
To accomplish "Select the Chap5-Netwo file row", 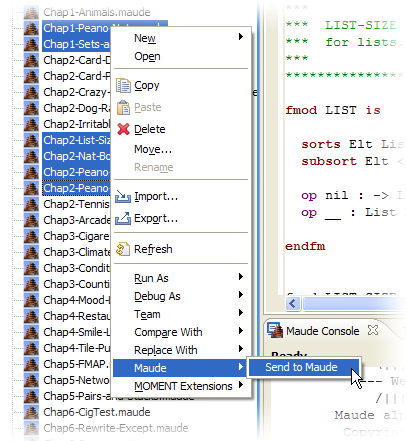I will click(76, 380).
